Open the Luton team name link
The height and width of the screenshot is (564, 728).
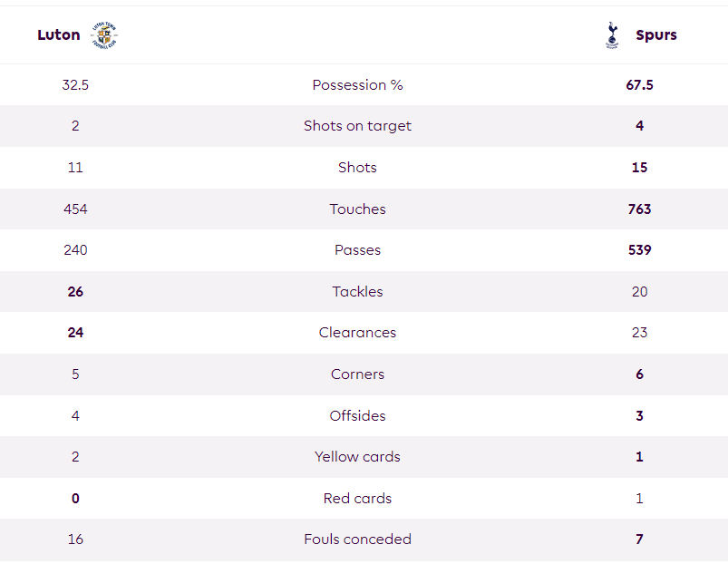(x=59, y=34)
